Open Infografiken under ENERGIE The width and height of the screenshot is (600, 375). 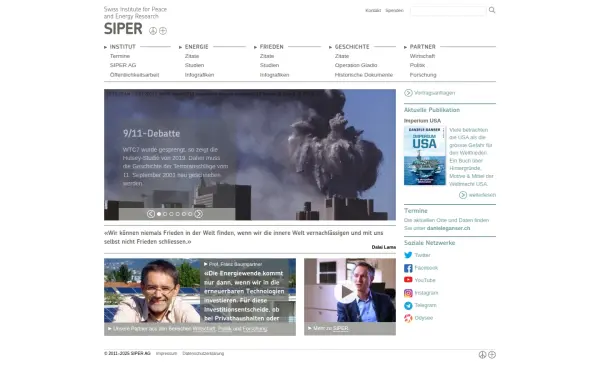[x=199, y=75]
